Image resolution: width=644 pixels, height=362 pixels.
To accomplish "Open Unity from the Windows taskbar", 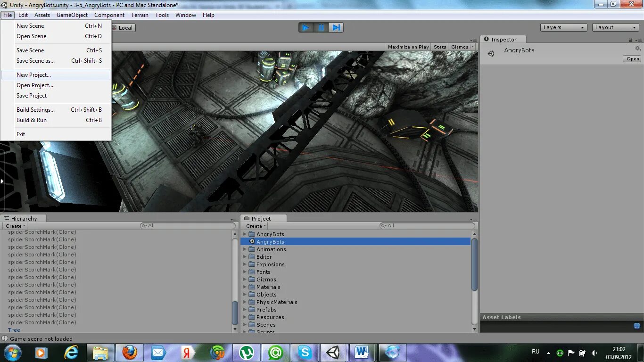I will coord(334,352).
